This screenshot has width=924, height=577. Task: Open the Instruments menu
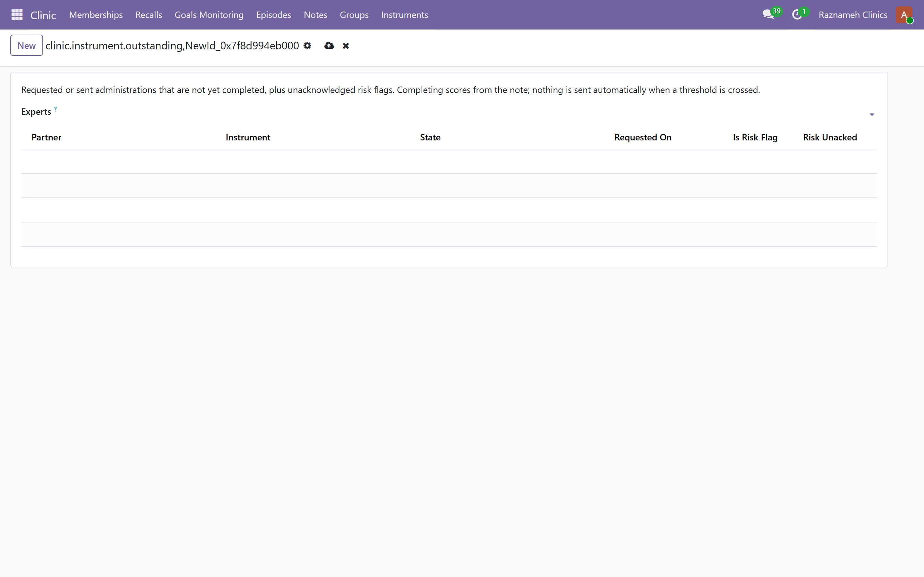coord(404,15)
